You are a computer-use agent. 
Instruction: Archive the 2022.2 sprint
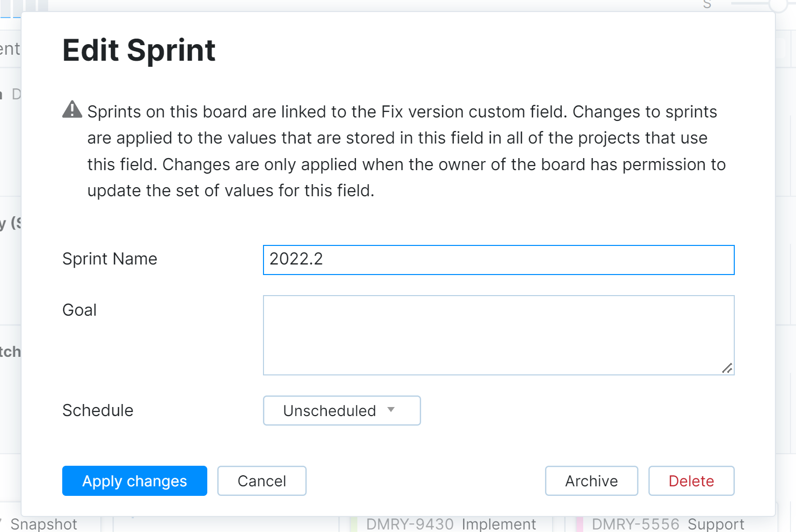click(591, 481)
